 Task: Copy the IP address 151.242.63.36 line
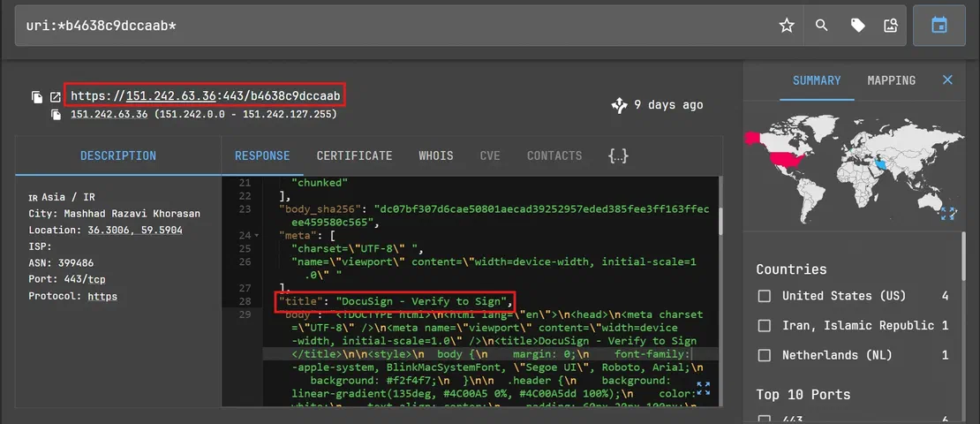[57, 115]
